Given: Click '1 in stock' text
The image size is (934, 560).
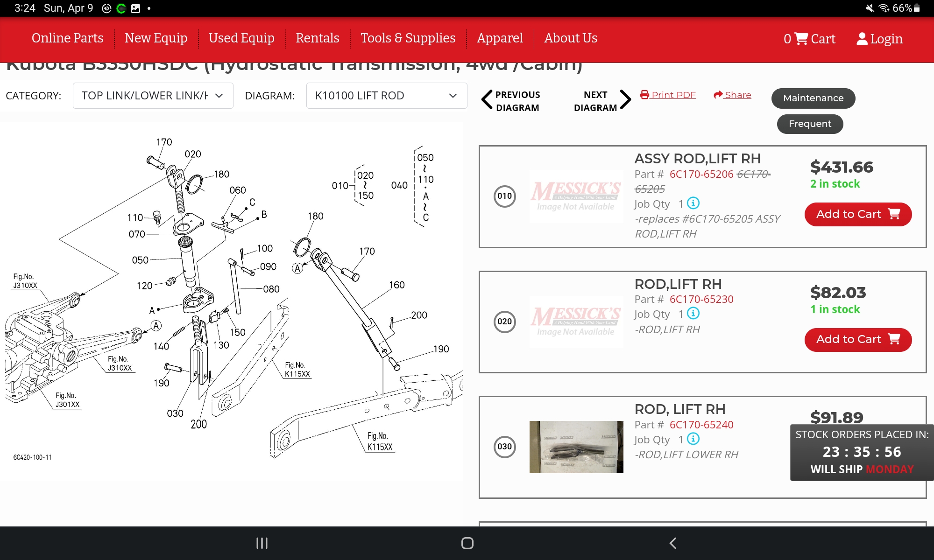Looking at the screenshot, I should 835,309.
